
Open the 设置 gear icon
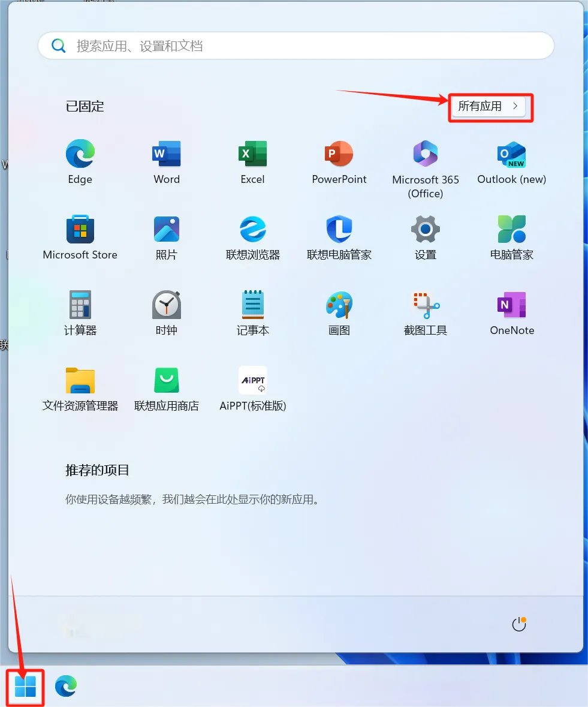coord(426,237)
